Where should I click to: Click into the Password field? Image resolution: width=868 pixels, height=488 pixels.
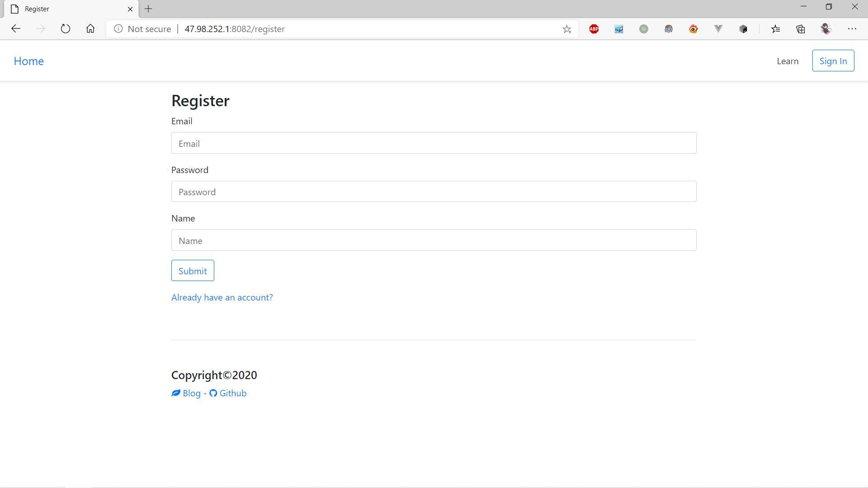434,192
